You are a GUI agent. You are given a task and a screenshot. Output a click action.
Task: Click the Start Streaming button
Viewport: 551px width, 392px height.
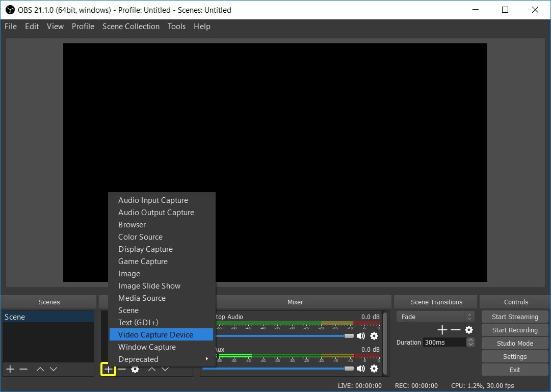coord(514,316)
